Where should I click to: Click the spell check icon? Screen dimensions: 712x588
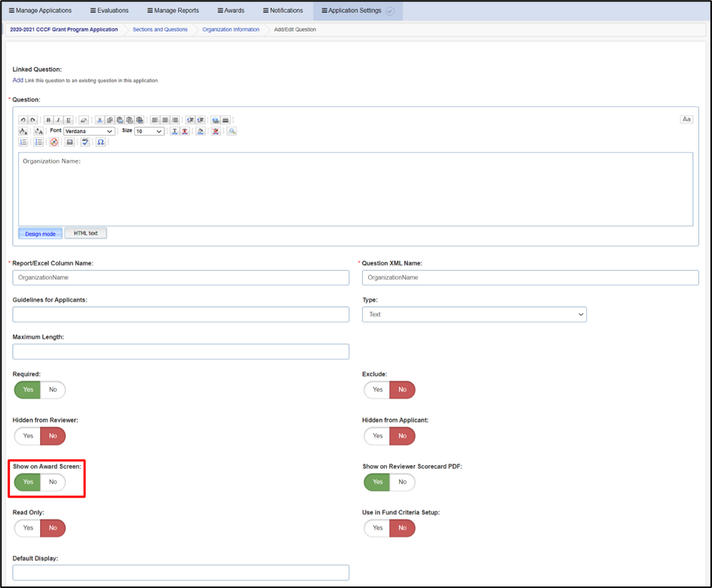click(85, 142)
